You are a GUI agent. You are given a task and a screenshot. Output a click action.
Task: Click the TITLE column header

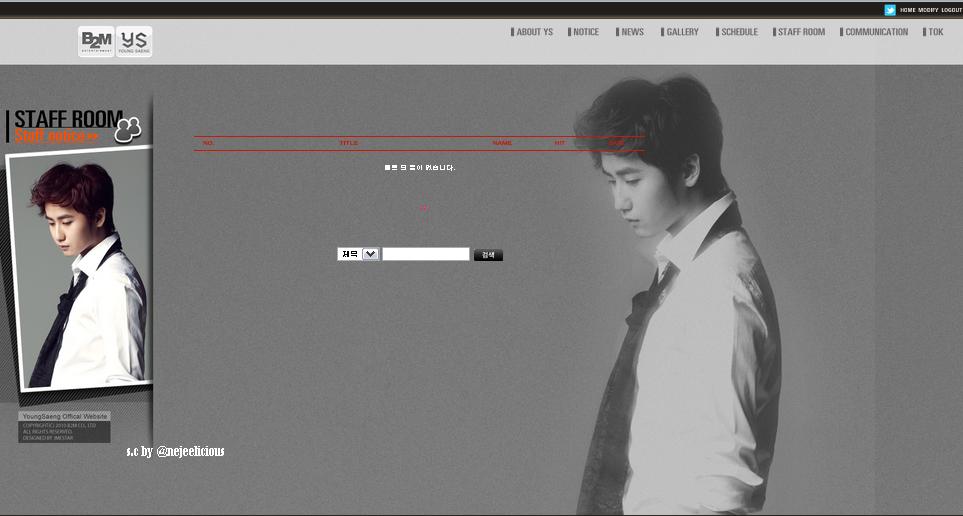point(348,143)
